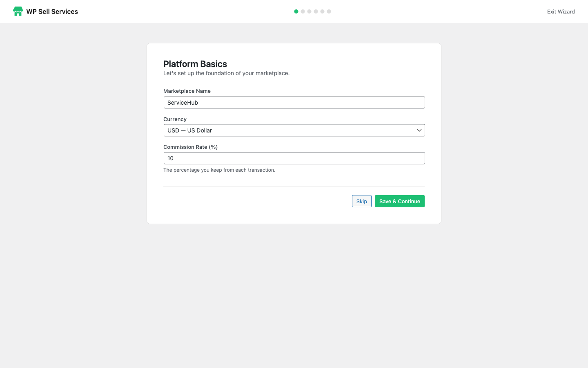Click the ServiceHub text to edit it
Viewport: 588px width, 368px height.
(x=183, y=102)
